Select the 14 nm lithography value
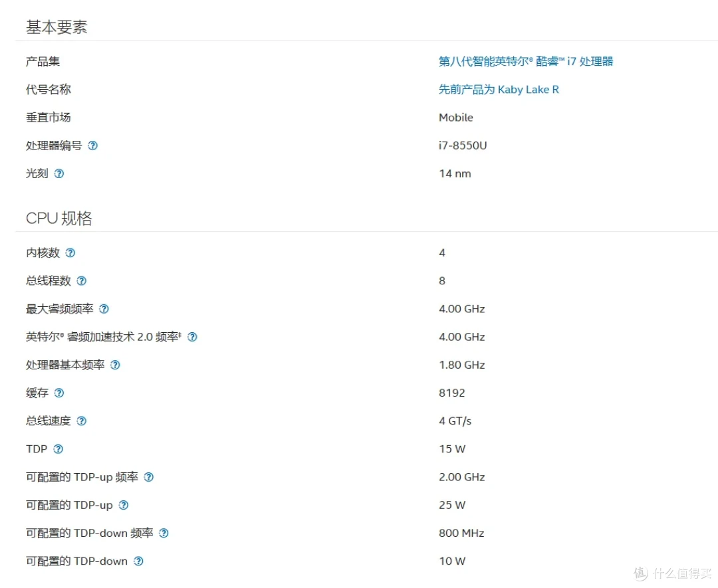Screen dimensions: 718x588 455,173
